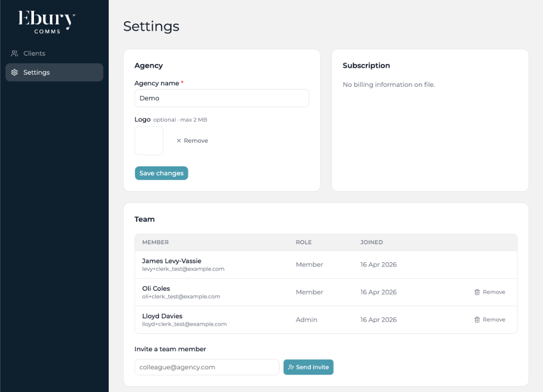Click email lloyd+clerk_test@example.com
Image resolution: width=543 pixels, height=392 pixels.
coord(184,324)
